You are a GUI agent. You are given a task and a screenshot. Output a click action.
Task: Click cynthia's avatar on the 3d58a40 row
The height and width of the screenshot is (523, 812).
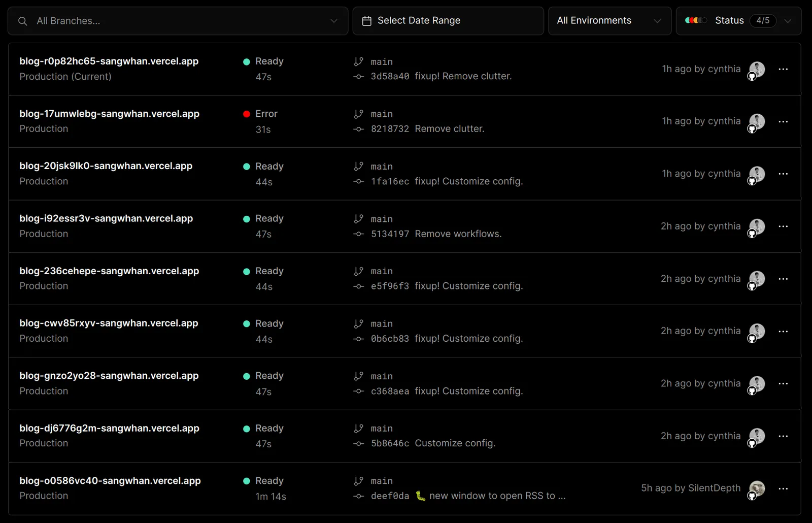pyautogui.click(x=757, y=70)
